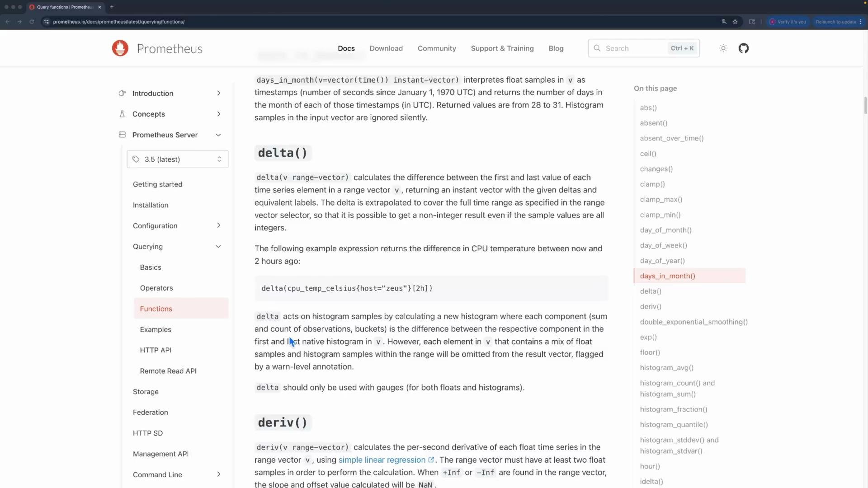
Task: Expand the Configuration chevron
Action: 219,225
